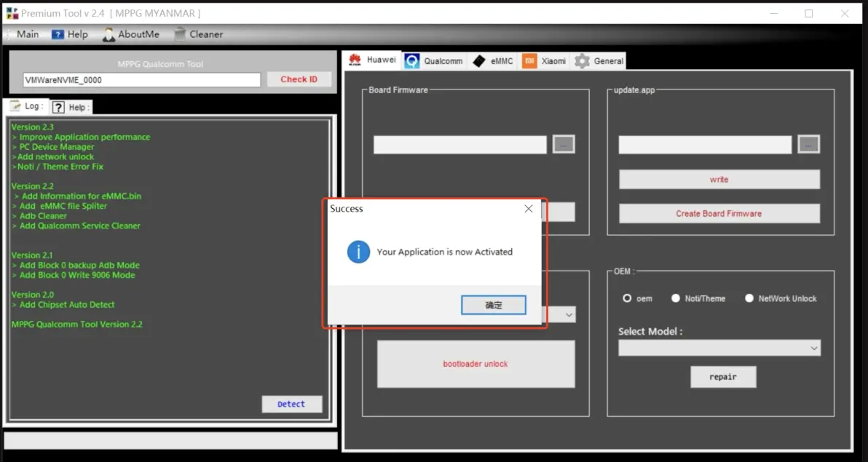The height and width of the screenshot is (462, 868).
Task: Select the oem radio button
Action: [627, 298]
